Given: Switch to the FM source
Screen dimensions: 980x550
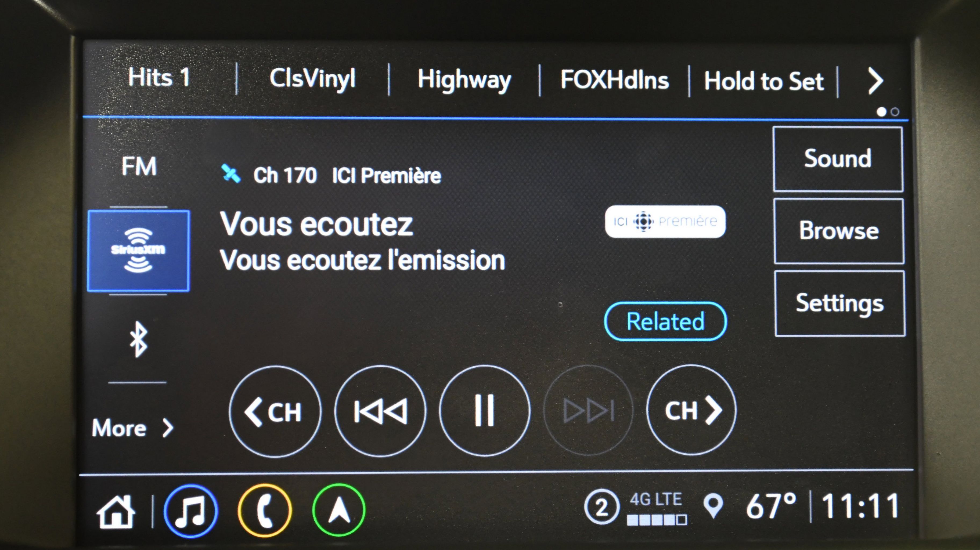Looking at the screenshot, I should 139,166.
